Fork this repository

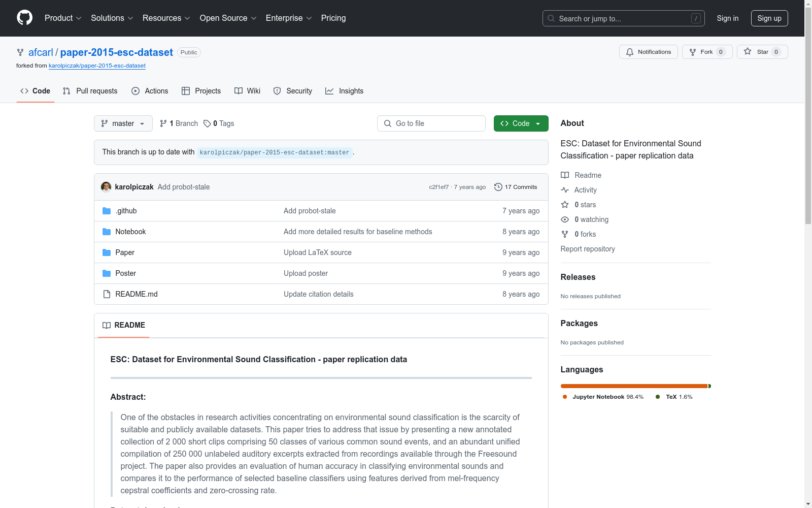707,52
